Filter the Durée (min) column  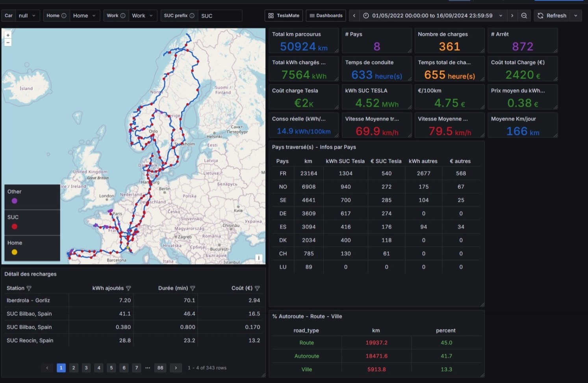click(193, 288)
